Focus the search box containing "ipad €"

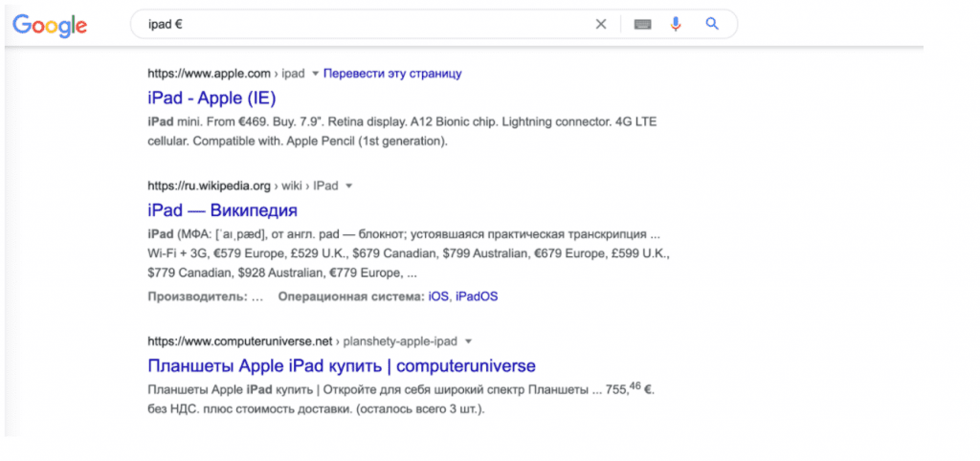[364, 25]
